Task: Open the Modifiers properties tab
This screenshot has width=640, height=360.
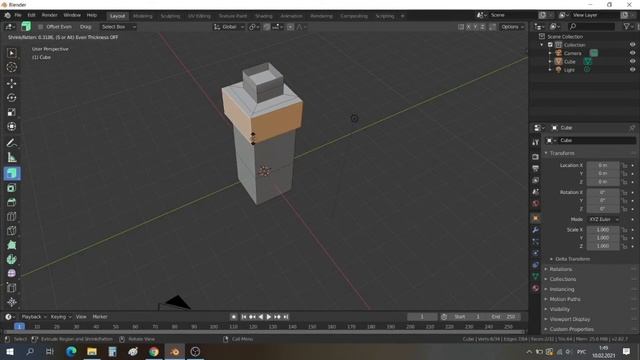Action: (x=536, y=230)
